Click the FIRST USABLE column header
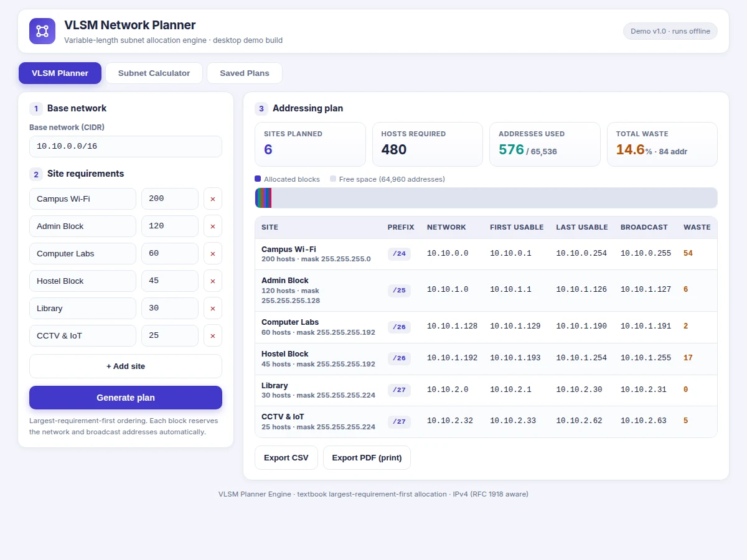 pos(517,227)
